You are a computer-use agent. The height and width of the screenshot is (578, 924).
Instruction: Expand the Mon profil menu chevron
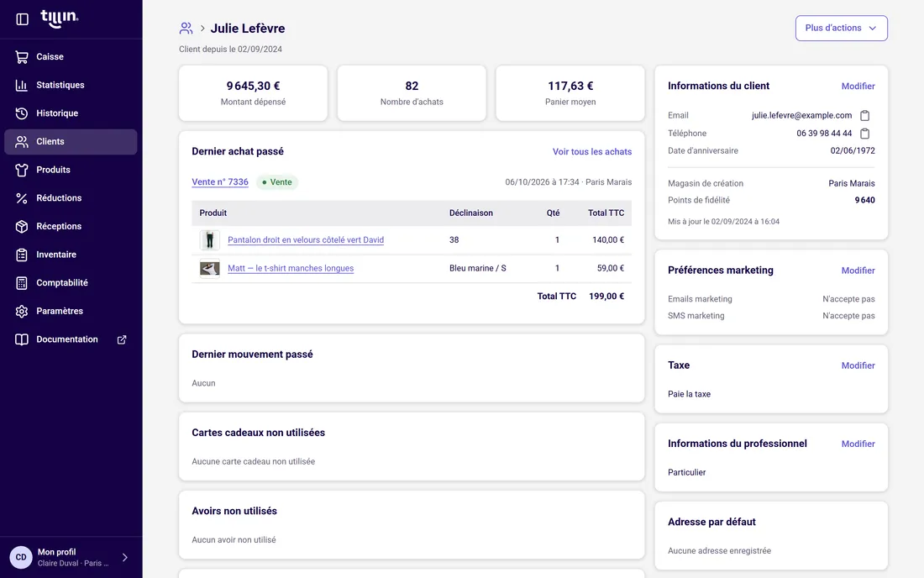pyautogui.click(x=125, y=557)
